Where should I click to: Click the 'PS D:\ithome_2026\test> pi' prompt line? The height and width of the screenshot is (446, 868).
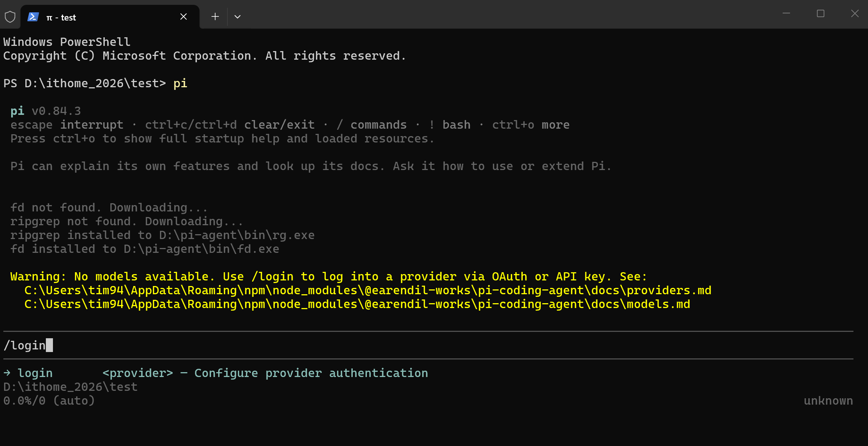[95, 83]
